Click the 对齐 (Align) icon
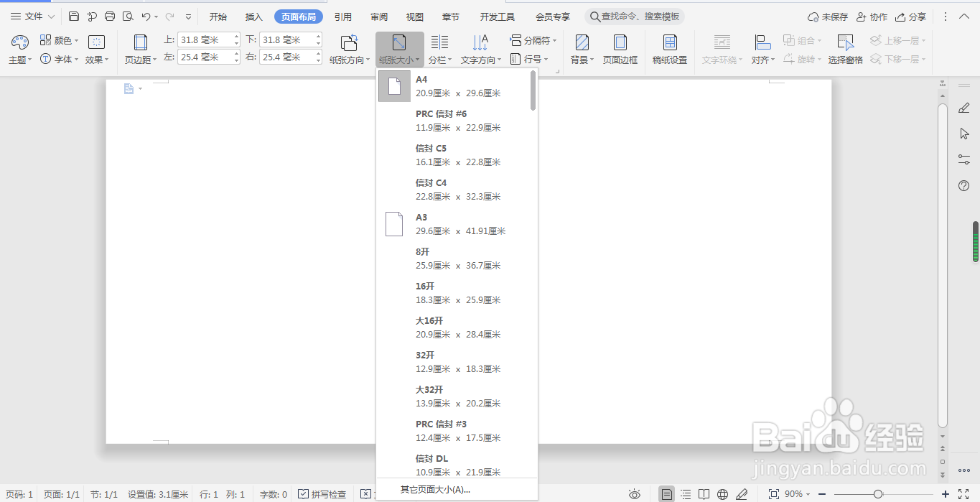The width and height of the screenshot is (980, 502). (x=762, y=48)
